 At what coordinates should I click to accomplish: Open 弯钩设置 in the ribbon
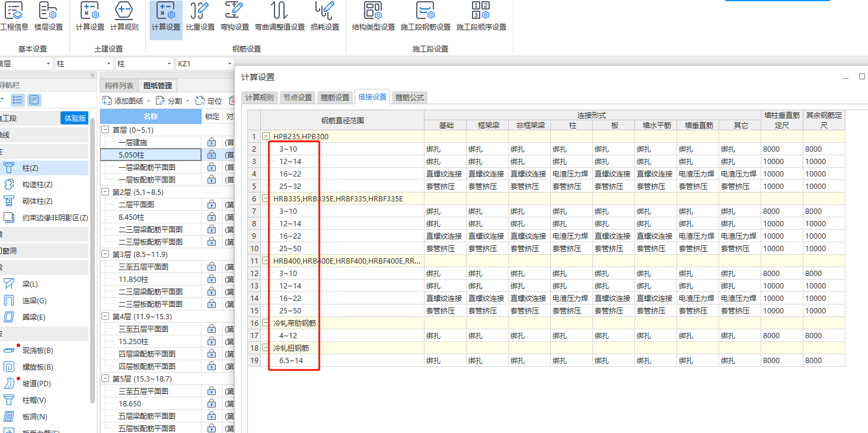(235, 17)
